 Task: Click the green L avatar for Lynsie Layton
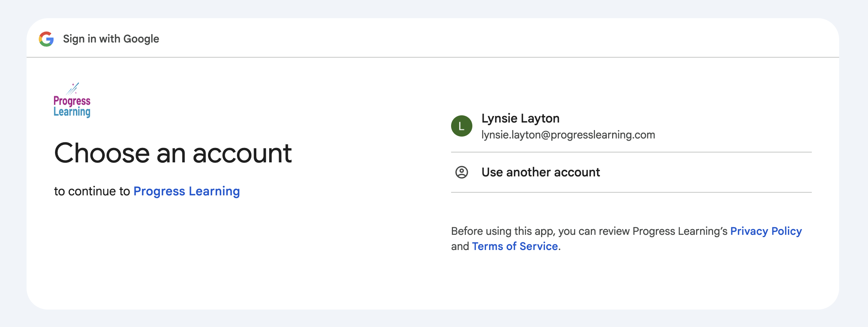point(462,126)
